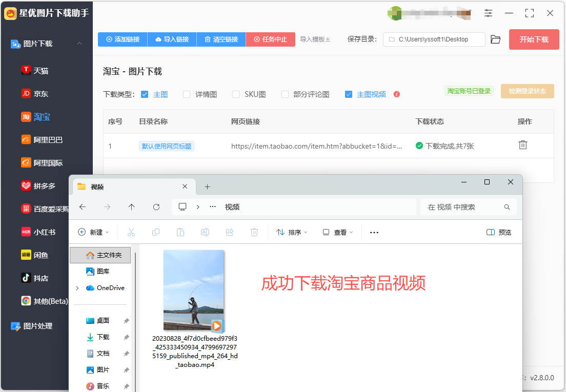This screenshot has height=392, width=566.
Task: Open the save directory folder icon
Action: click(496, 39)
